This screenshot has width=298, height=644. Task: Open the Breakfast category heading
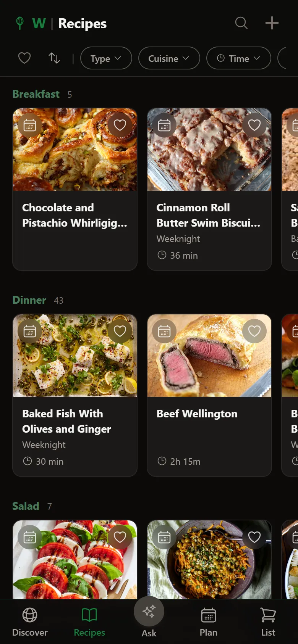[36, 94]
